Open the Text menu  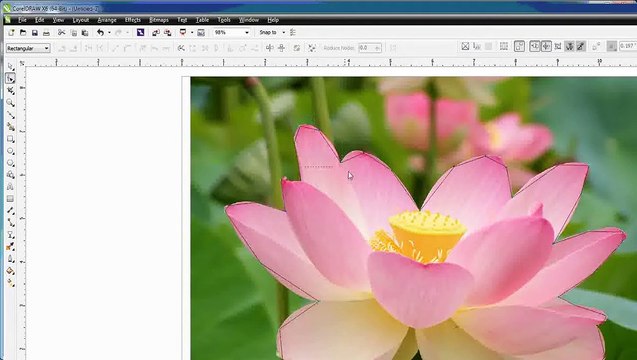pyautogui.click(x=182, y=20)
